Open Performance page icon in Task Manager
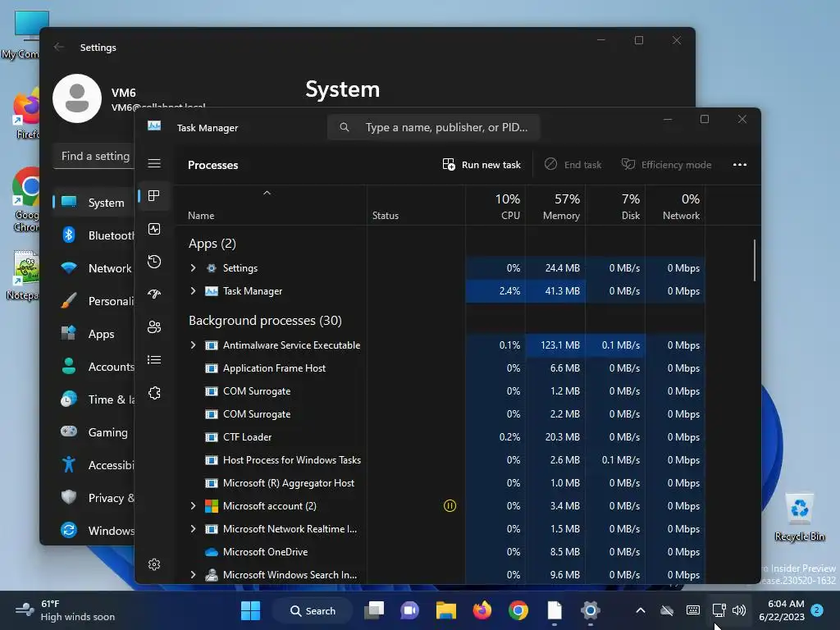 (x=154, y=230)
